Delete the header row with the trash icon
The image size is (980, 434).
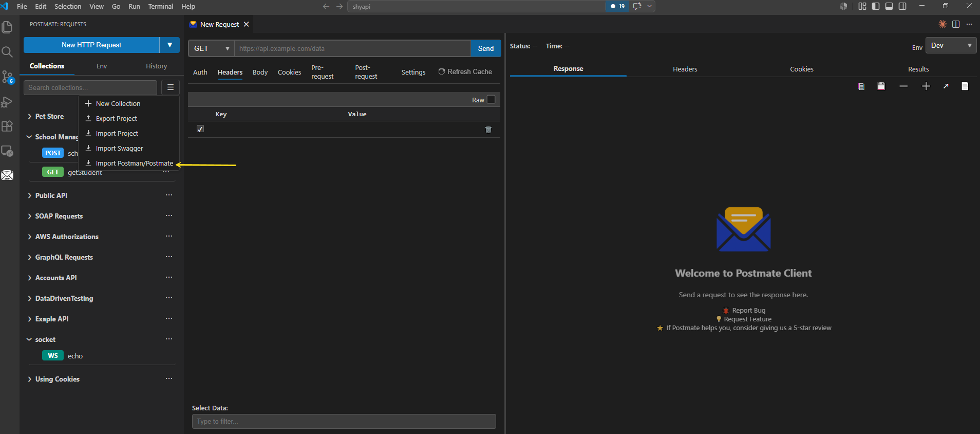click(488, 130)
